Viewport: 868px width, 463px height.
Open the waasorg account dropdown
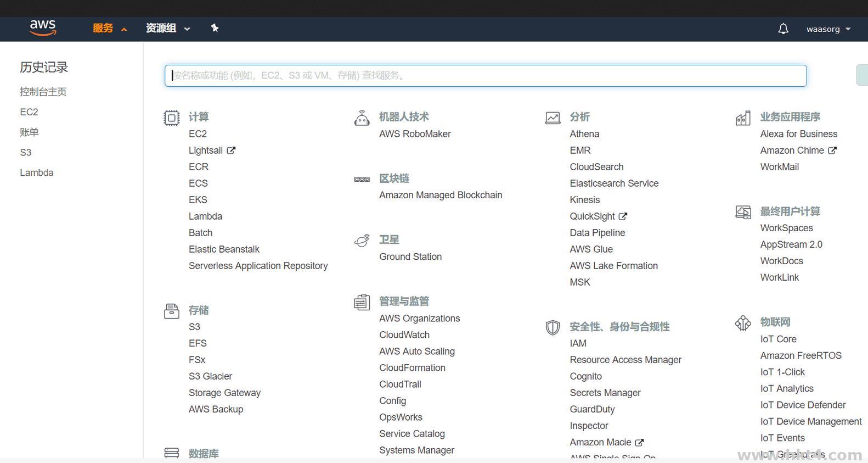828,29
